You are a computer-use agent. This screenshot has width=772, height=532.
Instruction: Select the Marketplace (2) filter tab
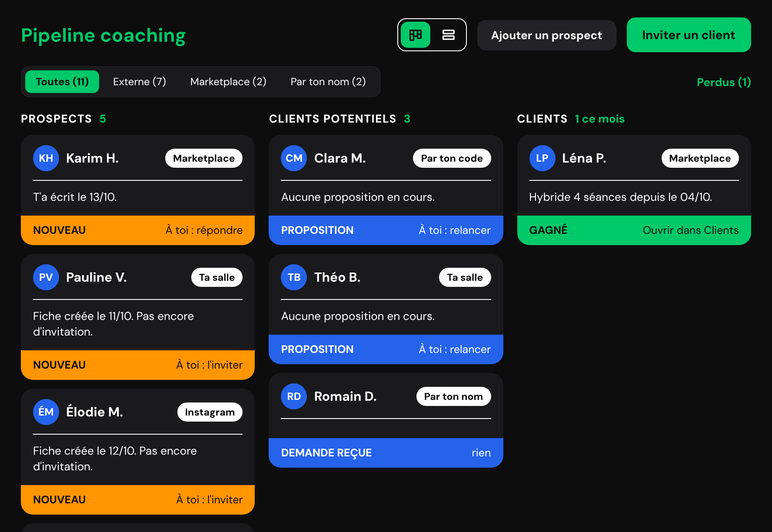click(x=228, y=82)
